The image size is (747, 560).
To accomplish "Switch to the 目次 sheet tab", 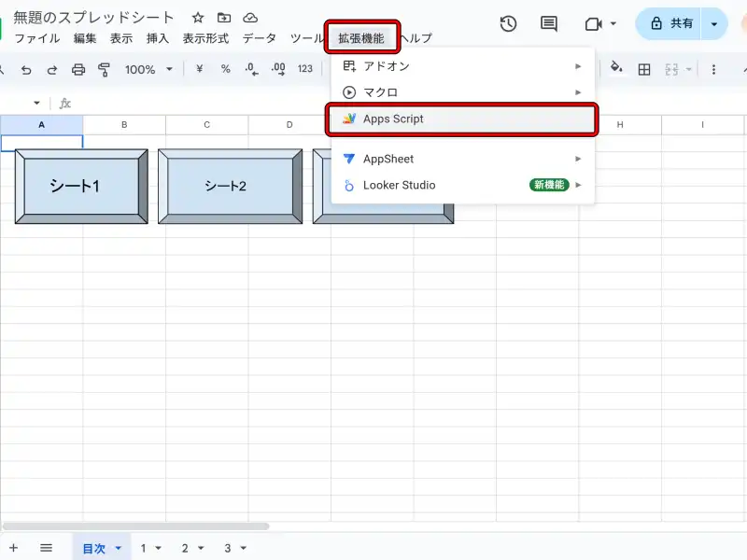I will tap(94, 549).
